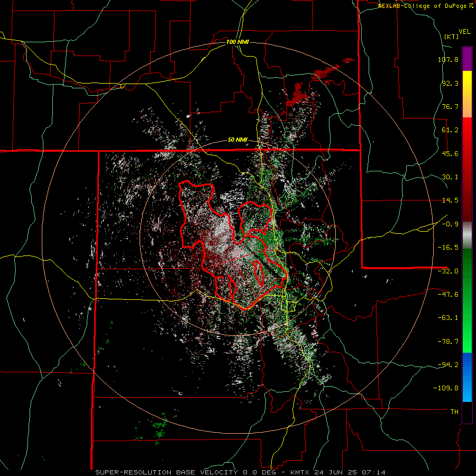476x476 pixels.
Task: Click the 100 NMI range ring label
Action: point(237,42)
